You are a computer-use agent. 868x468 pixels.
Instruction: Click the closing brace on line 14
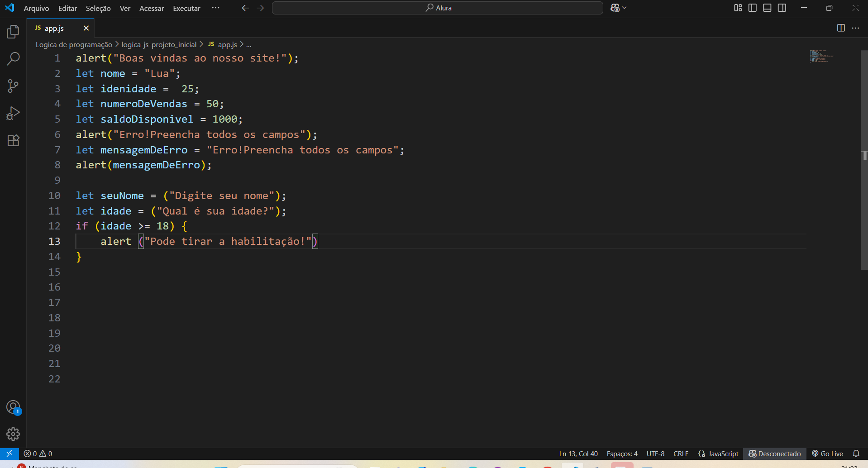(79, 257)
